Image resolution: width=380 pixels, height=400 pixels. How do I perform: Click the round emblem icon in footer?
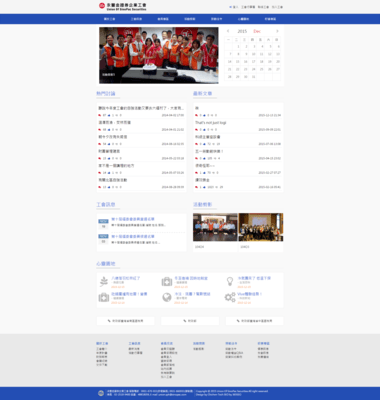(101, 393)
